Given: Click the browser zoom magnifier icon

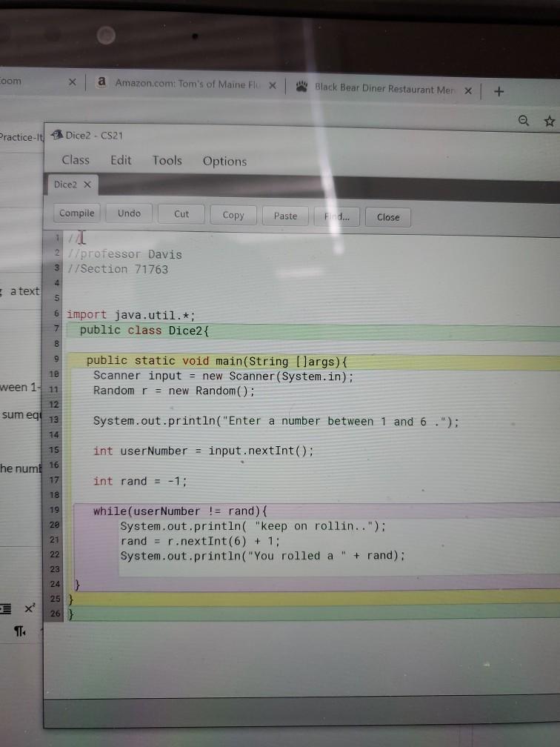Looking at the screenshot, I should [x=524, y=121].
